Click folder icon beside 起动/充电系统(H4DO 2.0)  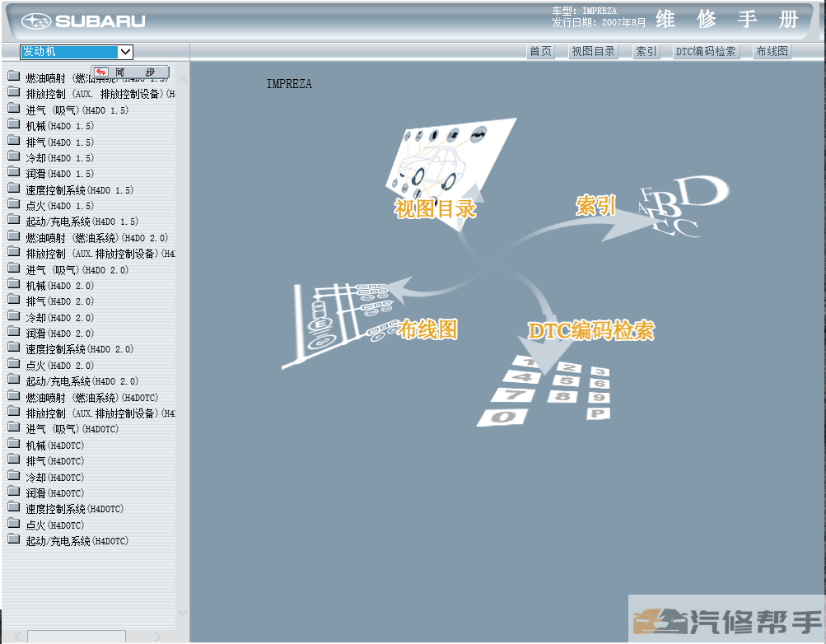pos(14,380)
